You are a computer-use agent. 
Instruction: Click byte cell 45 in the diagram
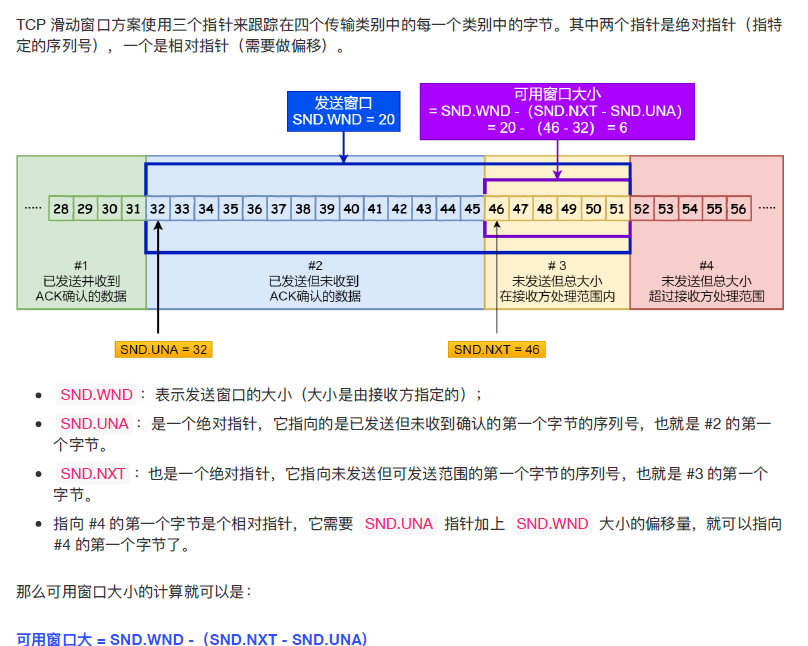tap(473, 209)
